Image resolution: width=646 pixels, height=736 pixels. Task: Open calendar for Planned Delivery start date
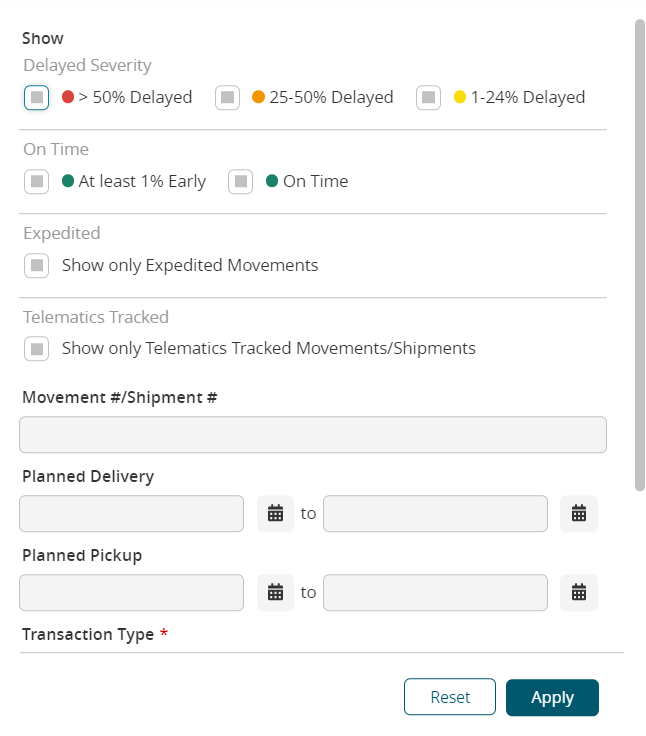click(276, 513)
